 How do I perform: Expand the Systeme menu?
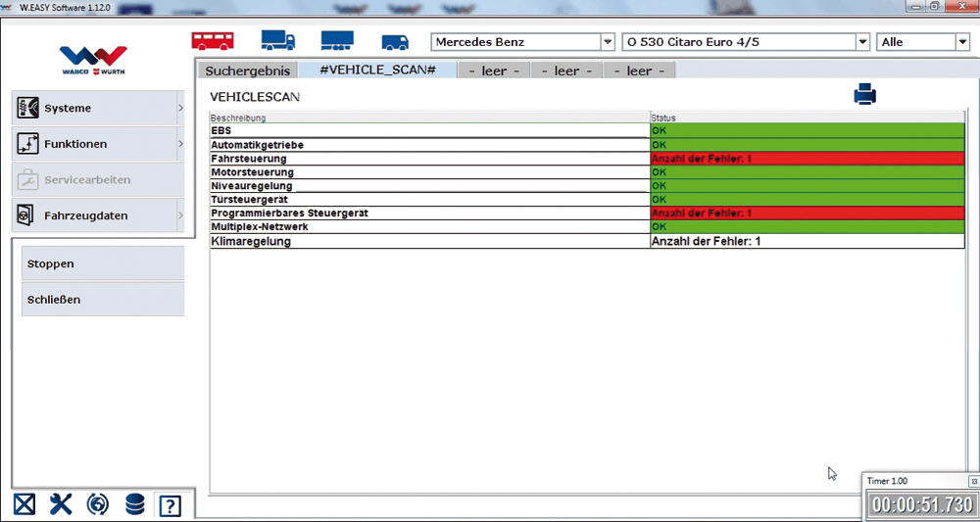98,109
